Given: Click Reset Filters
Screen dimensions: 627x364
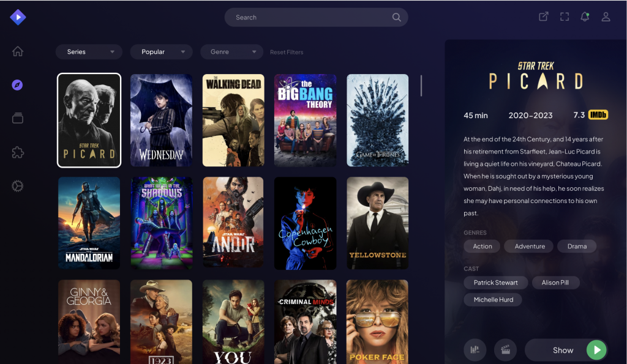Looking at the screenshot, I should pyautogui.click(x=287, y=52).
